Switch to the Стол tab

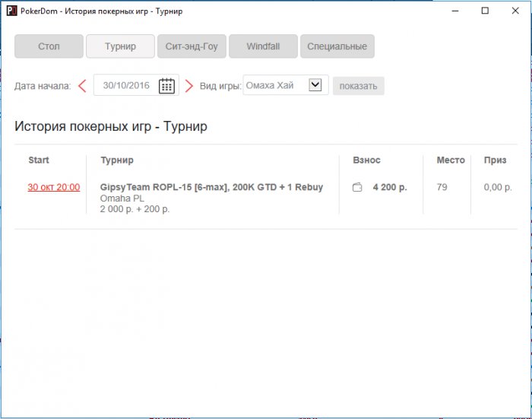tap(49, 46)
